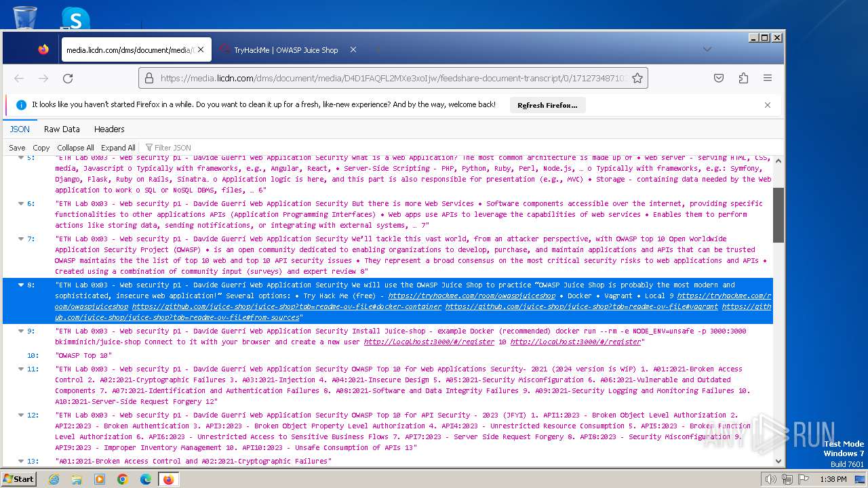
Task: Close the TryHackMe OWASP Juice Shop tab
Action: [353, 49]
